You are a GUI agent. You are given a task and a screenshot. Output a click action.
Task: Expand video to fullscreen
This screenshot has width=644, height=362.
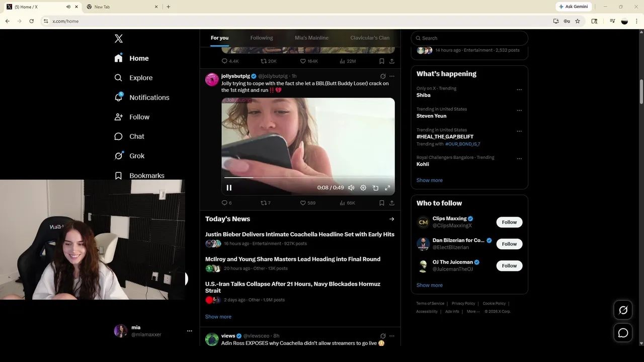[387, 188]
